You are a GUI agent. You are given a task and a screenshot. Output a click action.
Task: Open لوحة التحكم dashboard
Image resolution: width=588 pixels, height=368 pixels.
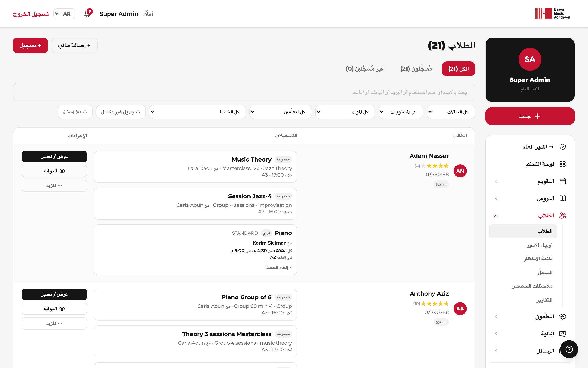pyautogui.click(x=540, y=164)
